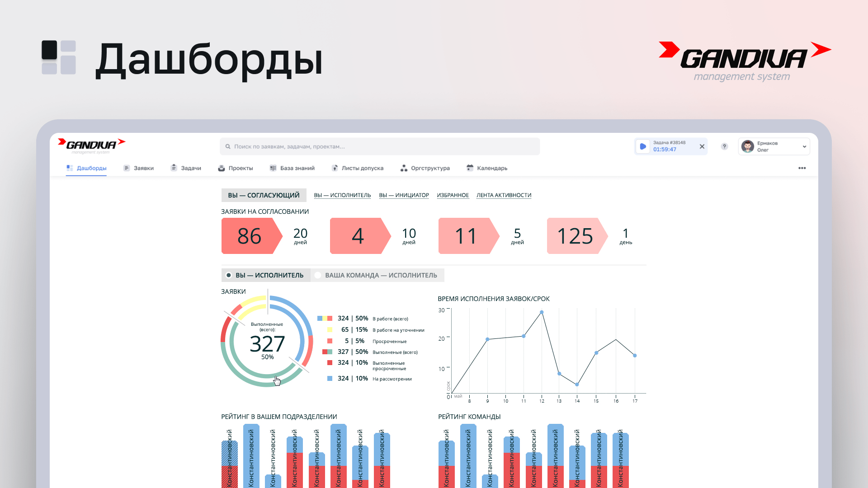Open the Заявки navigation tab
The width and height of the screenshot is (868, 488).
[138, 168]
